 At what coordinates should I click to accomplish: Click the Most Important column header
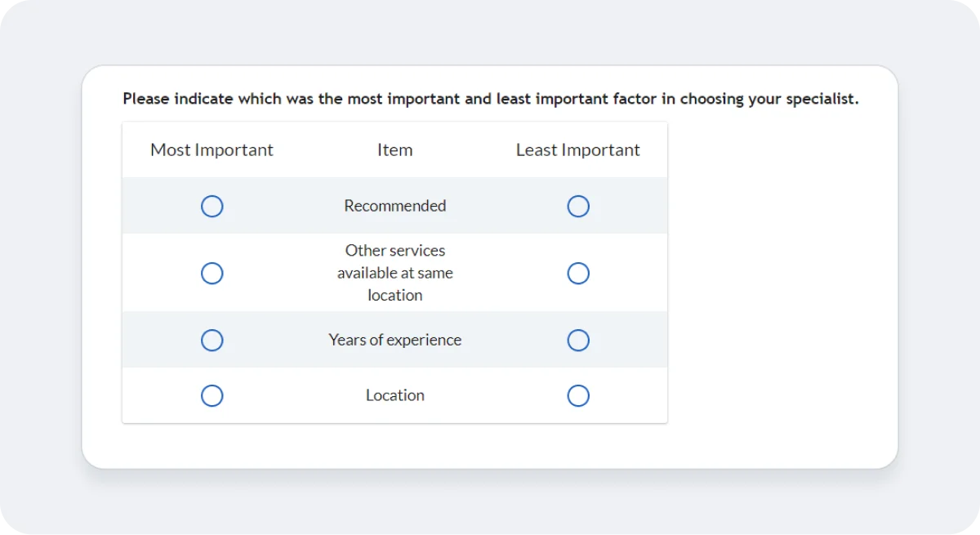tap(212, 149)
